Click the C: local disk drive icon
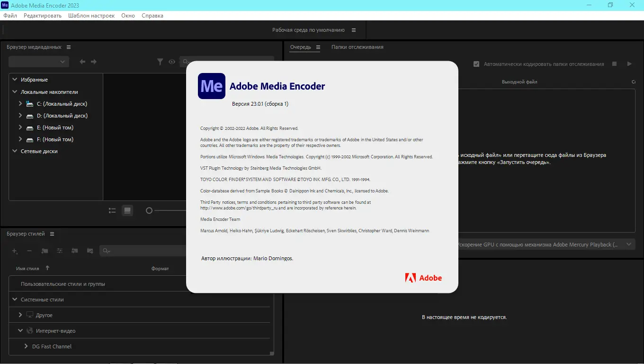The height and width of the screenshot is (364, 644). click(29, 104)
